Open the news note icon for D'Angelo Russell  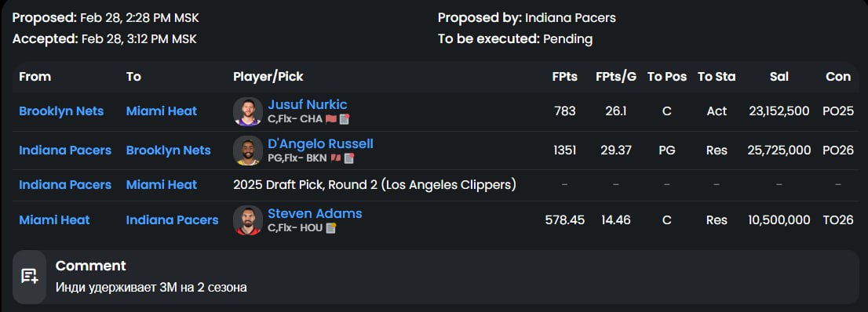pos(348,158)
